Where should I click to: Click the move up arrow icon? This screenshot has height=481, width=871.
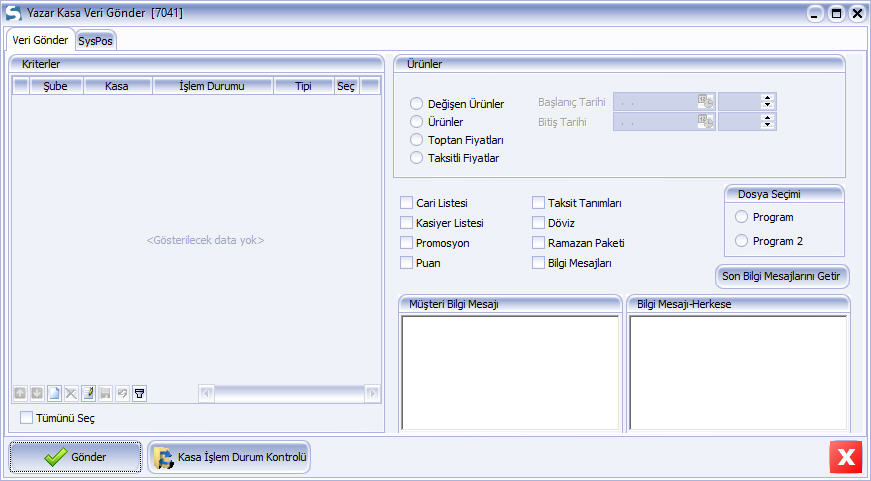click(20, 394)
